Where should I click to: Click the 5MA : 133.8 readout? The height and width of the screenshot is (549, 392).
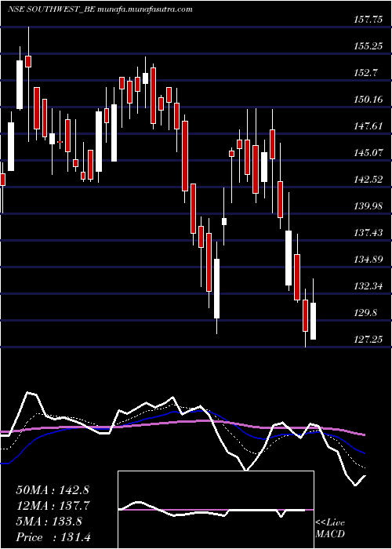pos(49,522)
